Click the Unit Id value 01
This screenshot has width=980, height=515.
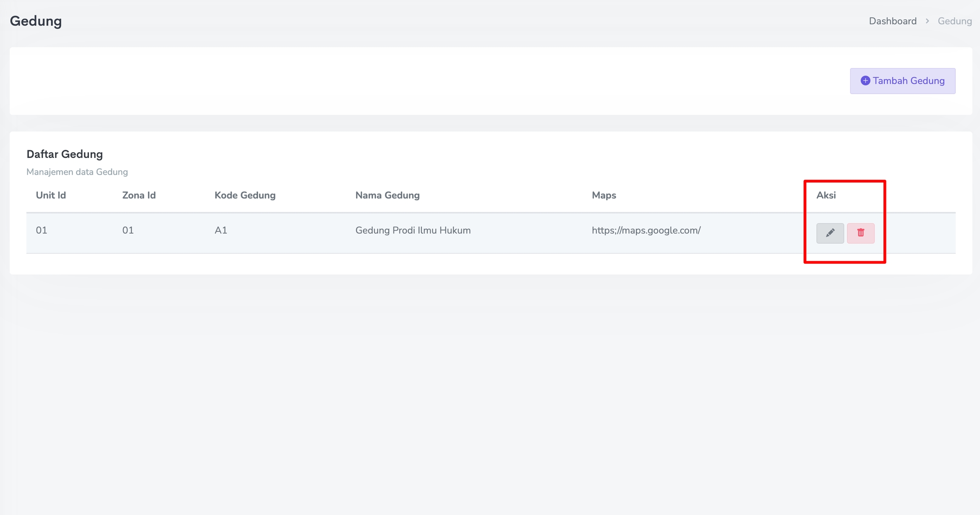(41, 230)
